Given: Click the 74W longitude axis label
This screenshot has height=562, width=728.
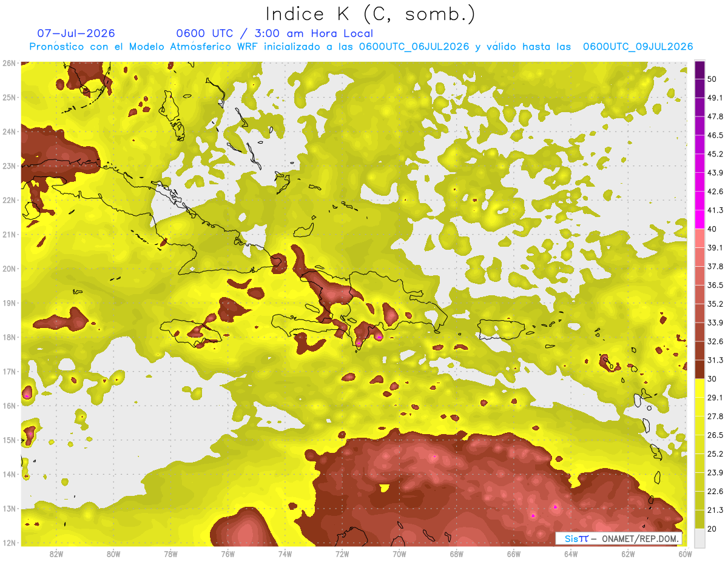Looking at the screenshot, I should pos(285,554).
